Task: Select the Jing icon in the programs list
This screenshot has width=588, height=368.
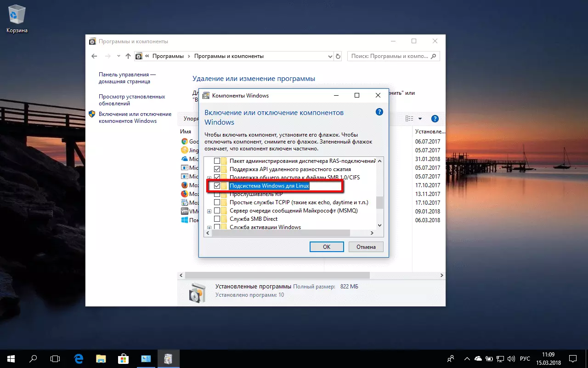Action: 185,150
